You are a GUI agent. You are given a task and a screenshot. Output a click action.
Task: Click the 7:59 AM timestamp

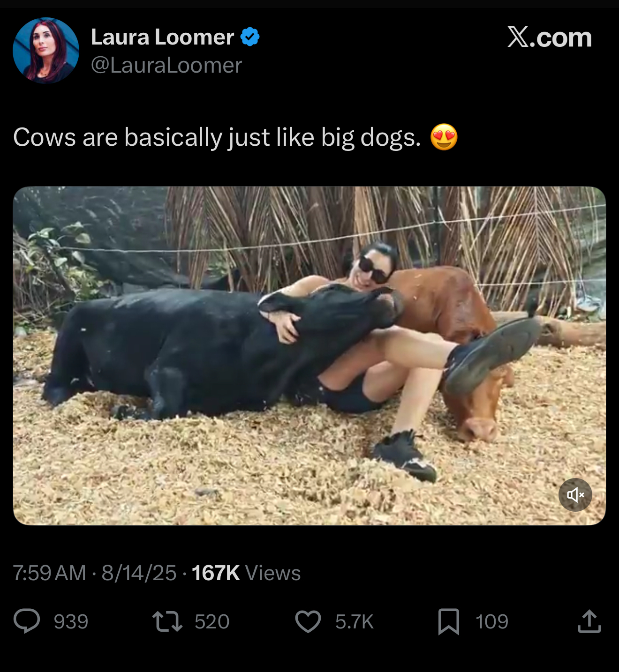pyautogui.click(x=50, y=573)
